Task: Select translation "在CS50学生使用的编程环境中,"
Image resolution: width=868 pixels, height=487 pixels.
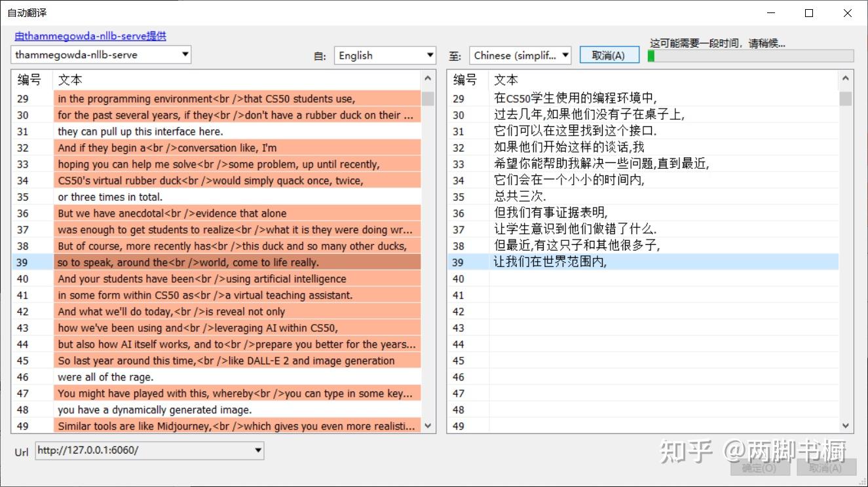Action: [643, 99]
